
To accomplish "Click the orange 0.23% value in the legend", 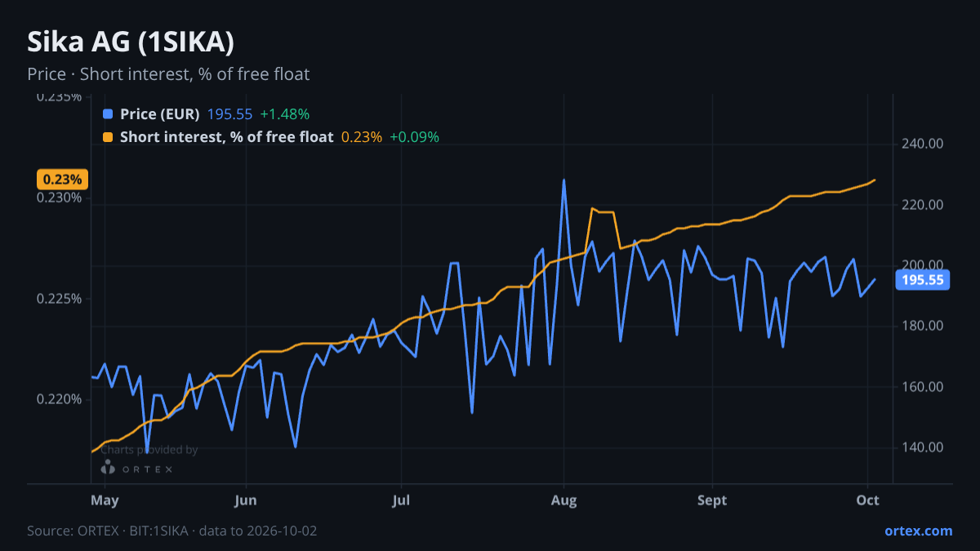I will [x=362, y=137].
